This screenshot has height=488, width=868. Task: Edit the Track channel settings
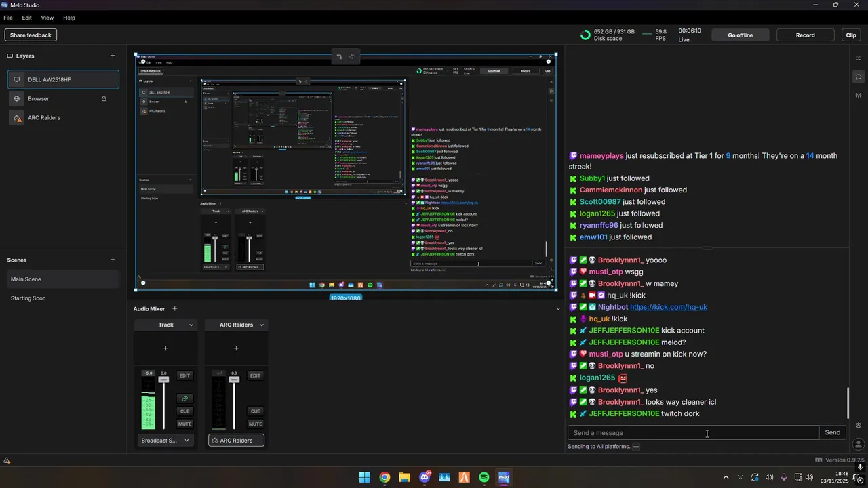(x=184, y=375)
